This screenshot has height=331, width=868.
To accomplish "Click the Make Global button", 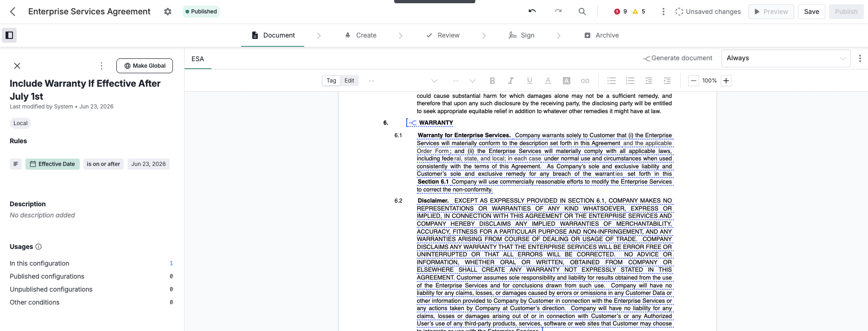I will [145, 66].
